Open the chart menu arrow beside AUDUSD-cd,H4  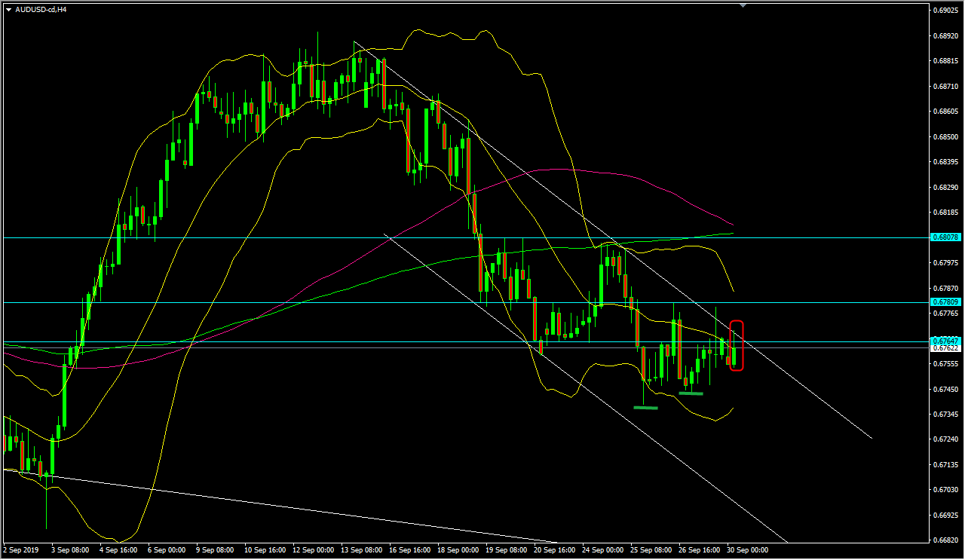coord(8,10)
